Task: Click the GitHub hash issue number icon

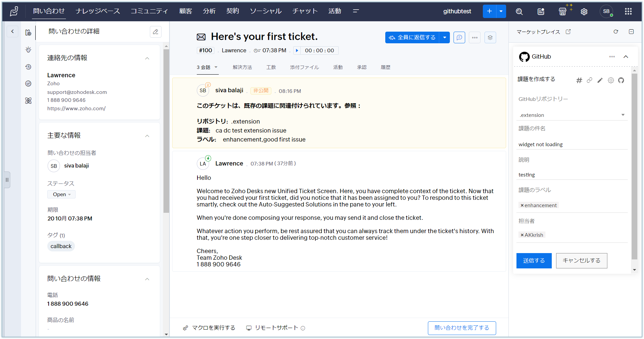Action: click(x=579, y=80)
